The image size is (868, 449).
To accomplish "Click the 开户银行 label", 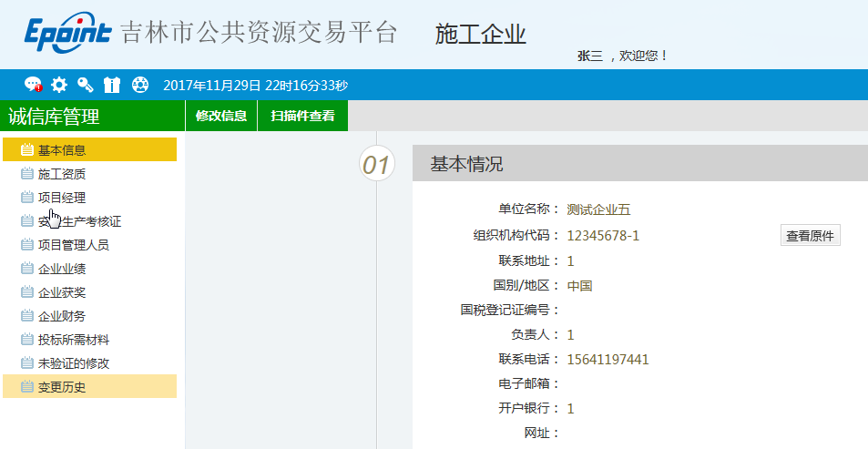I will click(x=529, y=408).
